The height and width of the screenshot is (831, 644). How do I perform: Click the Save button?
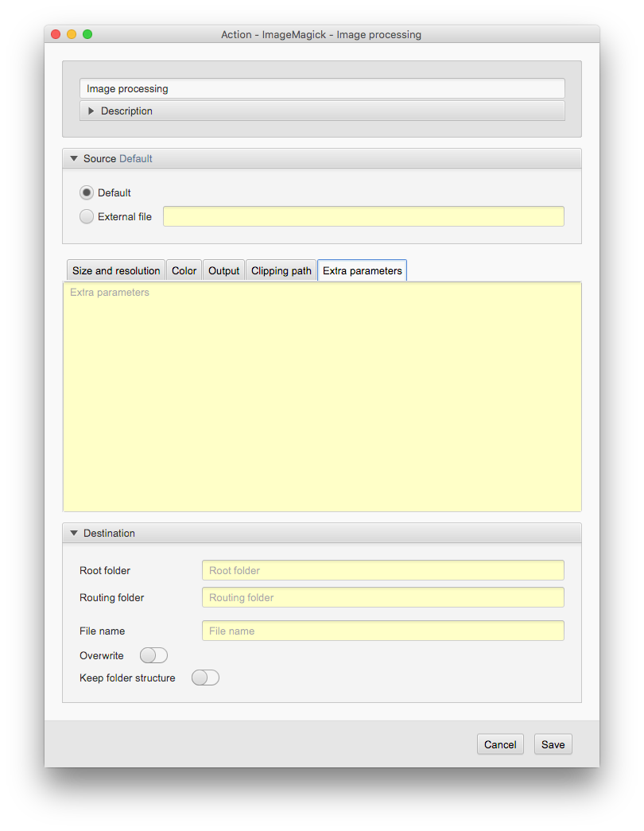click(553, 744)
